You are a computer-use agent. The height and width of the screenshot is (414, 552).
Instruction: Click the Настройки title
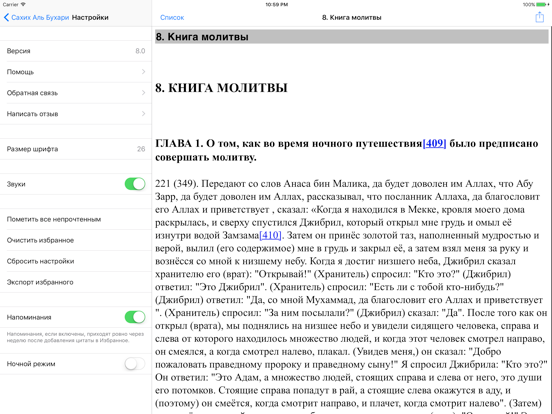click(x=90, y=17)
